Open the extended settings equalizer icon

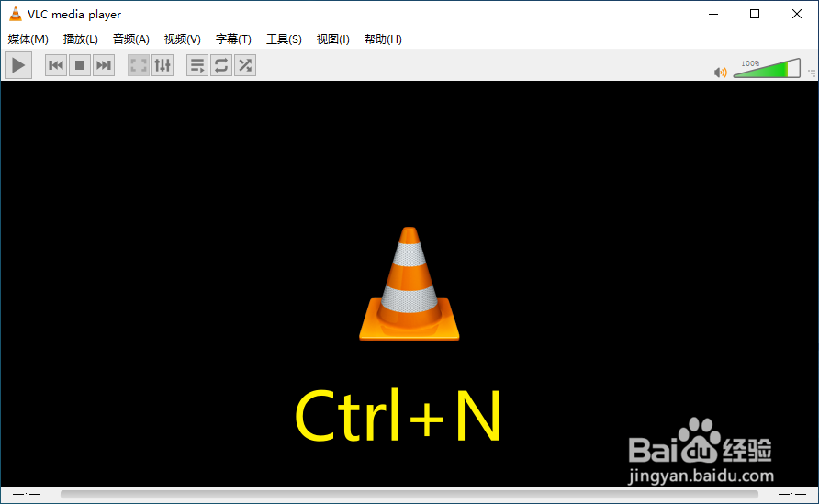163,65
